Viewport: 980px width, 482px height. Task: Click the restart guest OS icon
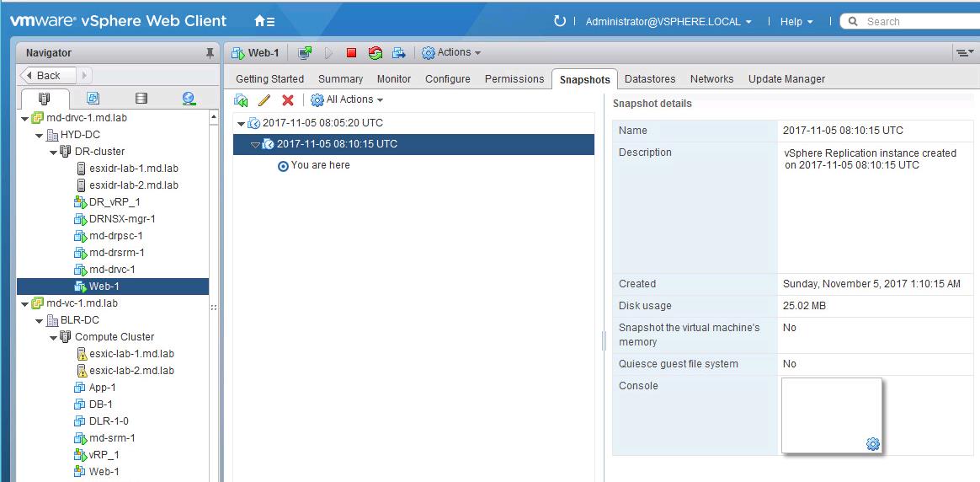point(375,53)
